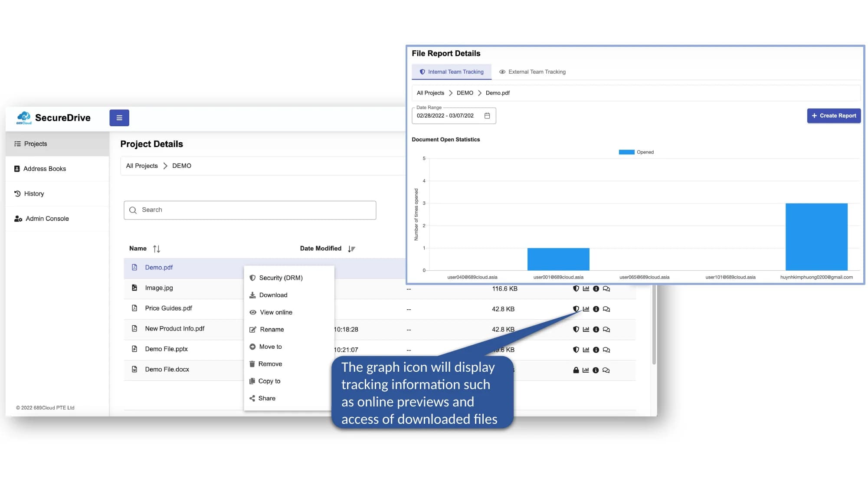Click the lock icon for Demo File.docx

click(x=576, y=370)
